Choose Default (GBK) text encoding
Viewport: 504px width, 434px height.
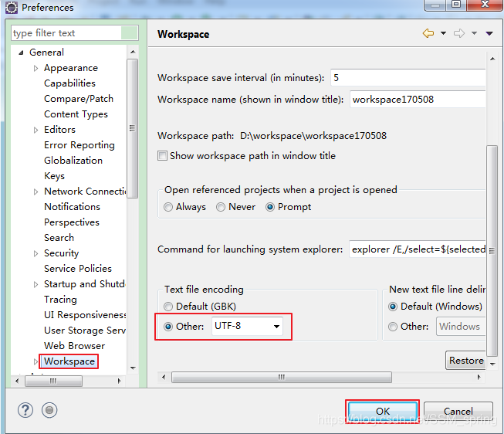[x=168, y=307]
